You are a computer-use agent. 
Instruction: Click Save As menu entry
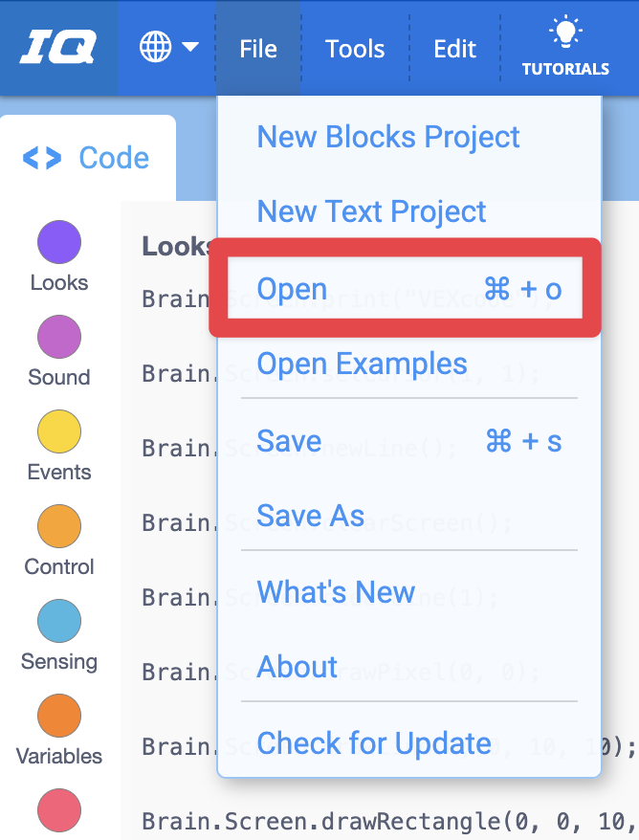[311, 517]
